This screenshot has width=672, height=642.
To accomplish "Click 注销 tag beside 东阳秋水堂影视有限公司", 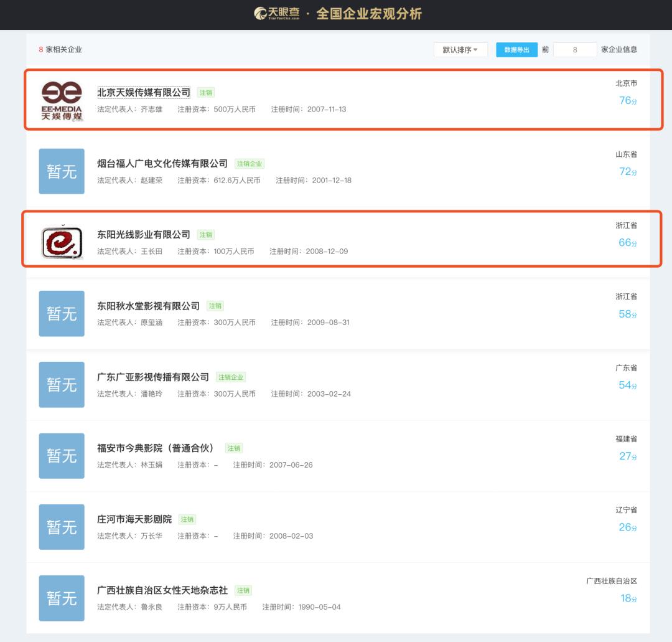I will point(215,306).
